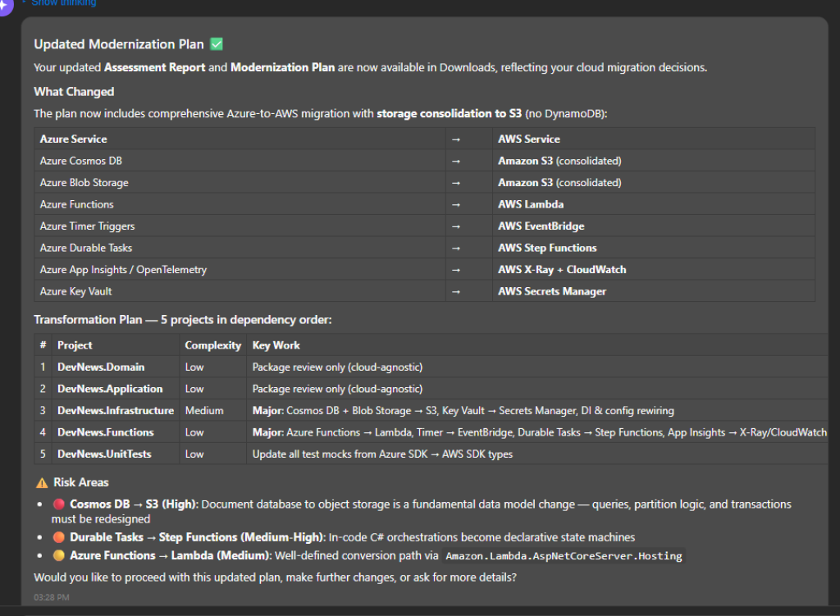Click the green checkmark beside Updated Modernization Plan
The width and height of the screenshot is (840, 616).
[217, 44]
